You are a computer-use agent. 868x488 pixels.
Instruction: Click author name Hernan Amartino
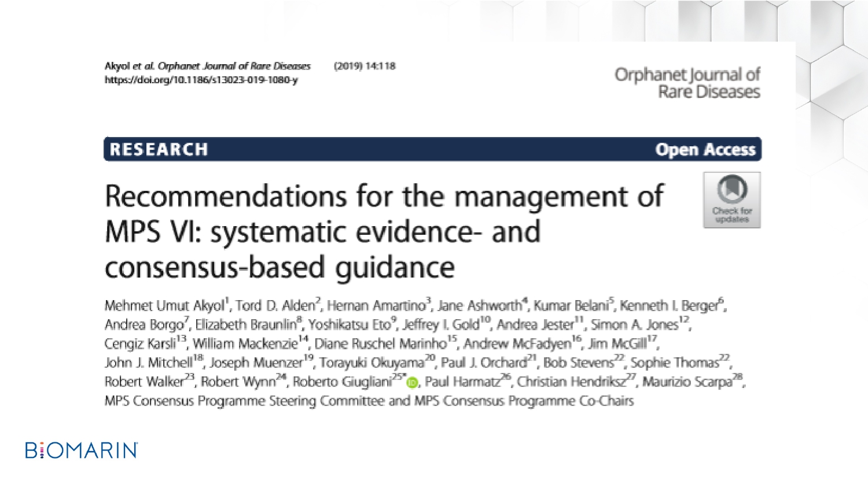377,306
